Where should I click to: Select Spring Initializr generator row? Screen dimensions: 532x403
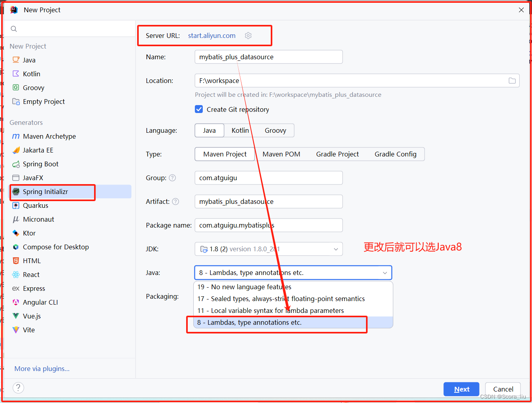click(70, 192)
